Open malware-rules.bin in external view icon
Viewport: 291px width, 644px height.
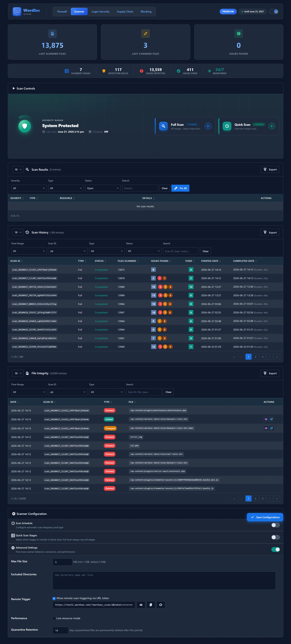[x=272, y=419]
